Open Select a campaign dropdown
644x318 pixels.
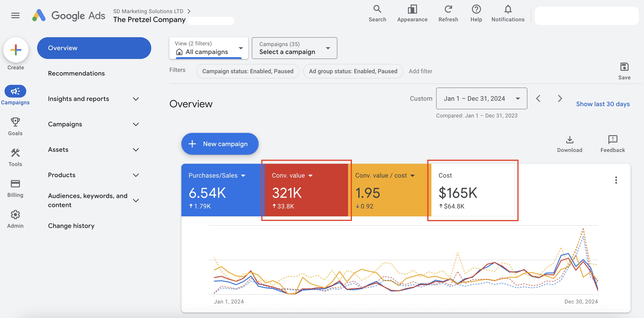coord(294,48)
